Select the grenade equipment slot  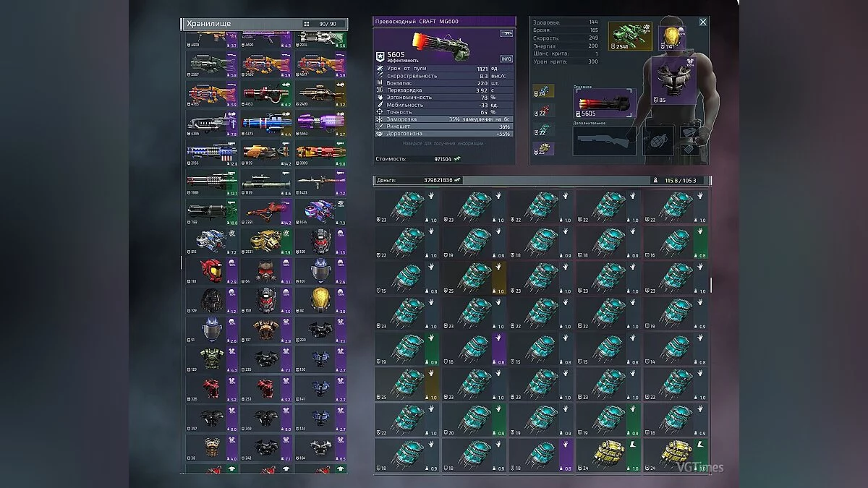[x=658, y=141]
